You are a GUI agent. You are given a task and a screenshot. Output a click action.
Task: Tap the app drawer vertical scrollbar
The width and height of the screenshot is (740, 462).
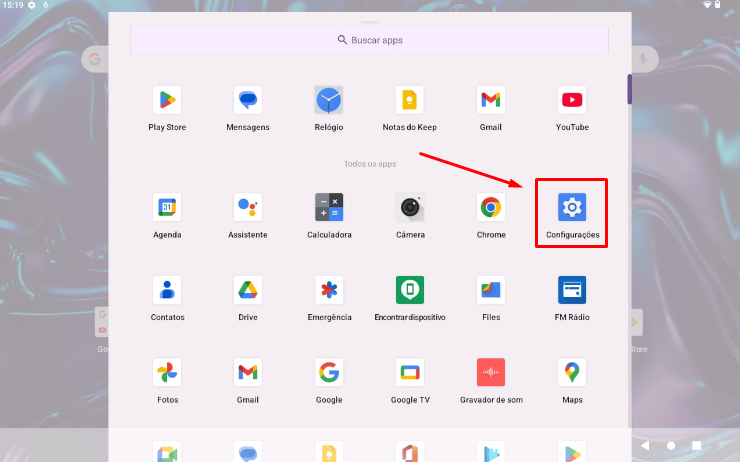[630, 89]
